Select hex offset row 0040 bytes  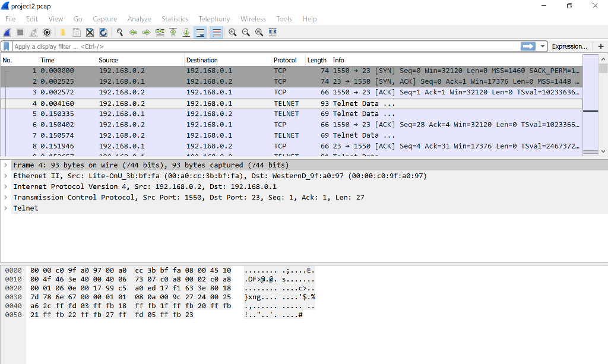pos(131,306)
